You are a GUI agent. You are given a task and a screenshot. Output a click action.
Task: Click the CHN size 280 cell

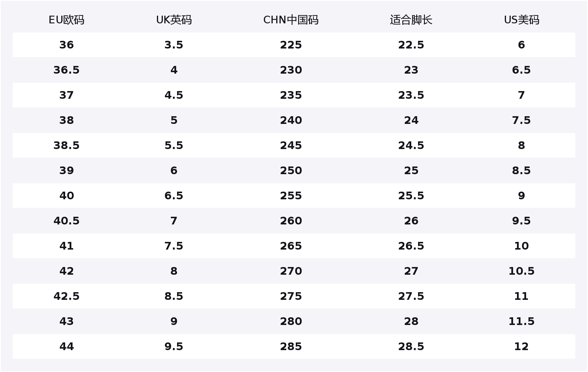click(x=291, y=321)
